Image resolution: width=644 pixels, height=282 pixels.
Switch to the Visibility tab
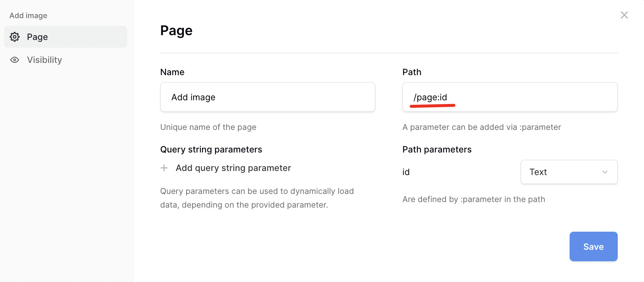click(x=44, y=60)
